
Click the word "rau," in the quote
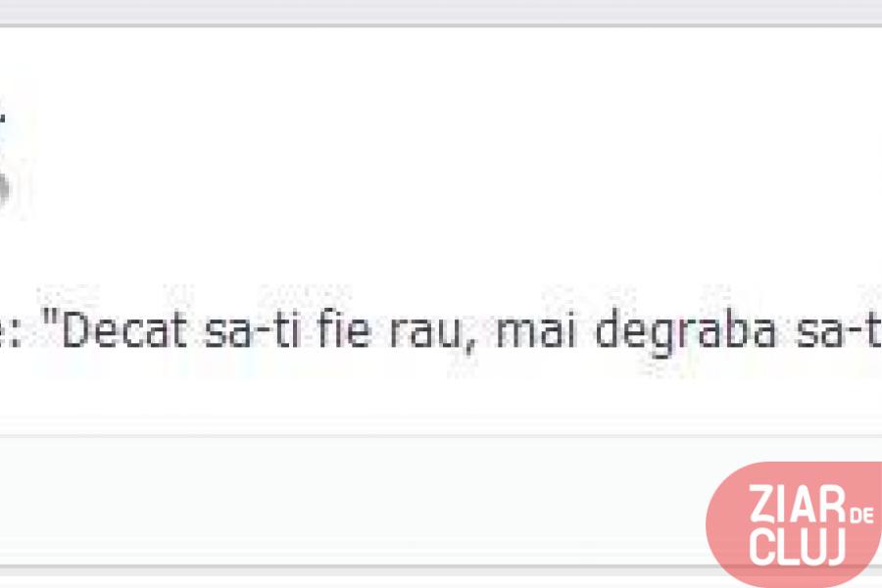(432, 333)
